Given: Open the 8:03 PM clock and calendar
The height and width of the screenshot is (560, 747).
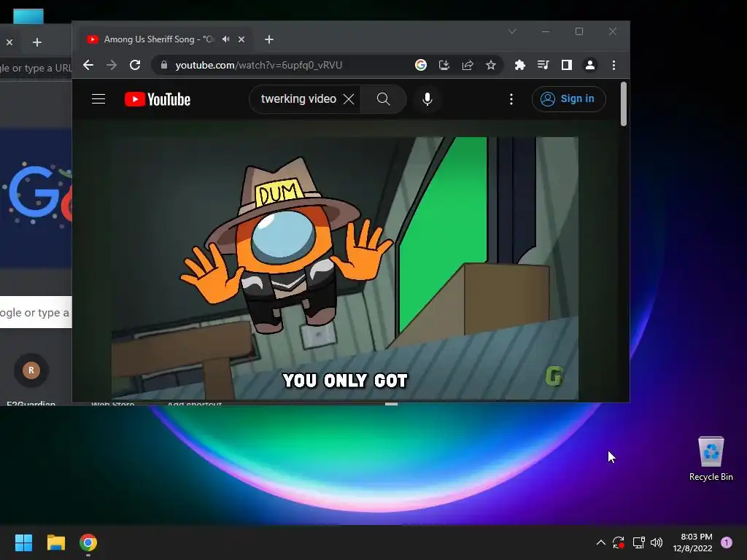Looking at the screenshot, I should [x=693, y=542].
